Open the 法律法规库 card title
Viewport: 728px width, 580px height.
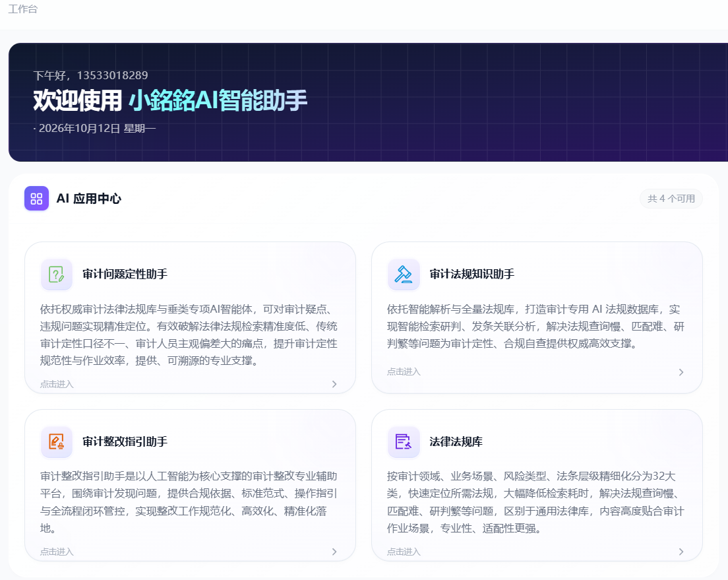coord(456,441)
